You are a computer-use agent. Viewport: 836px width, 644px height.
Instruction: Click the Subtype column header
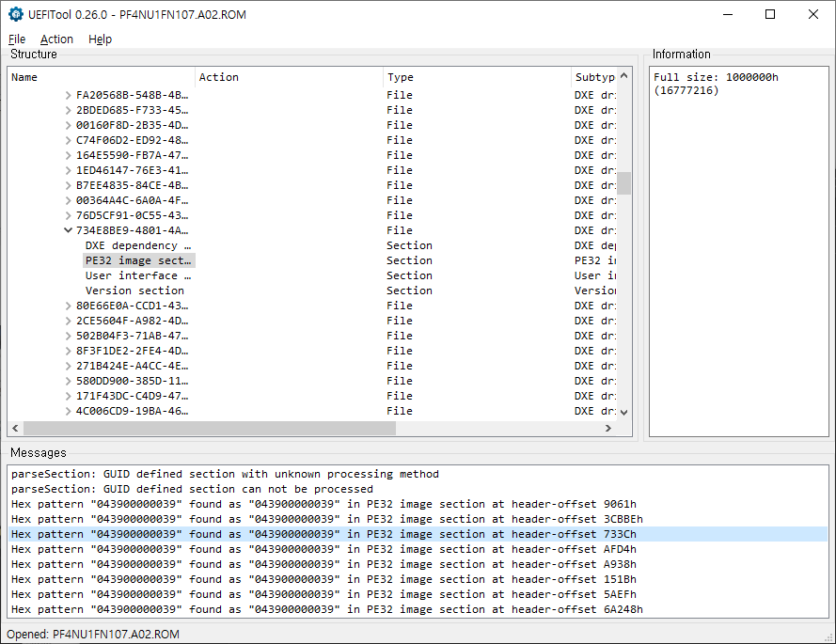[x=594, y=77]
